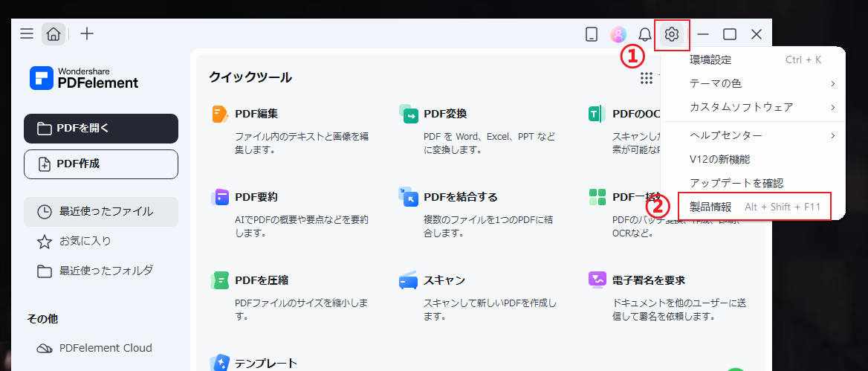The width and height of the screenshot is (868, 371).
Task: Add a new tab with plus icon
Action: (x=87, y=33)
